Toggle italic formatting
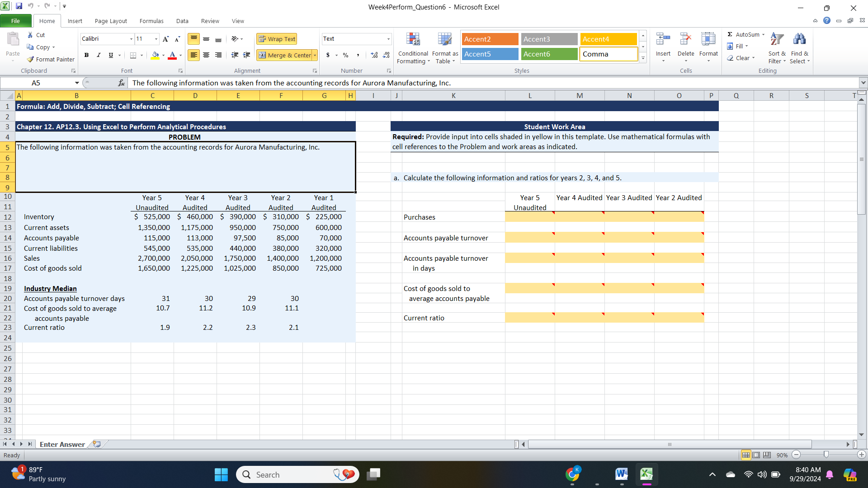Viewport: 868px width, 488px height. [x=99, y=55]
